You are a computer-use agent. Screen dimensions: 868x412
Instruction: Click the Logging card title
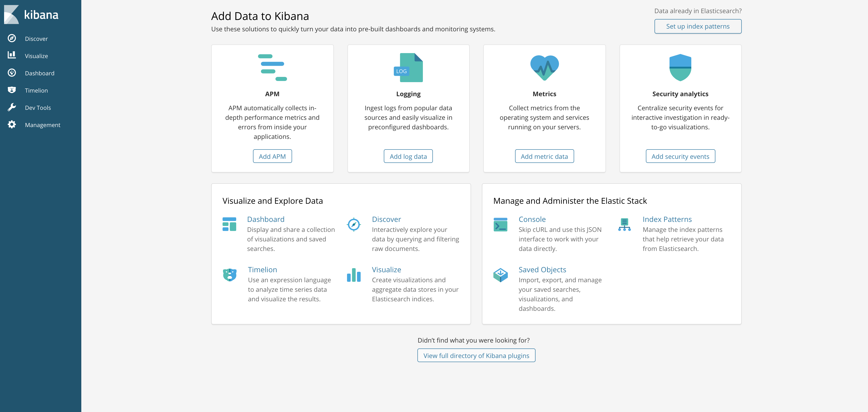click(x=408, y=94)
